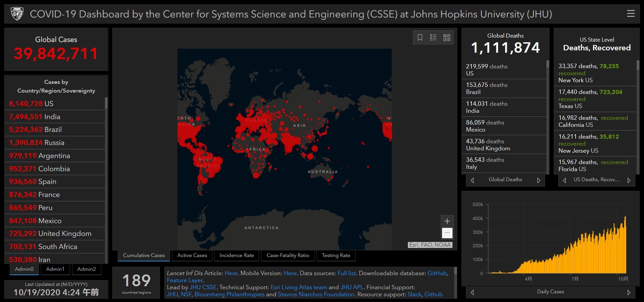The height and width of the screenshot is (302, 644).
Task: Select the Admin0 tab
Action: click(x=24, y=269)
